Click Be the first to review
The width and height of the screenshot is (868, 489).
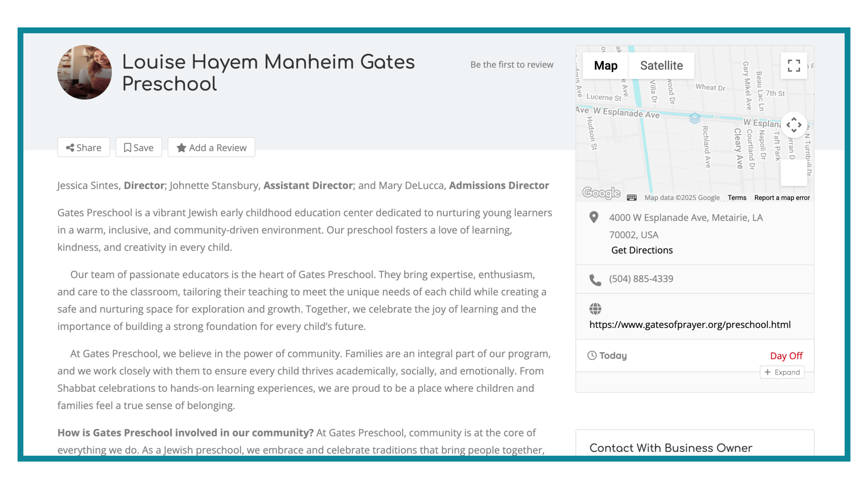[x=512, y=65]
